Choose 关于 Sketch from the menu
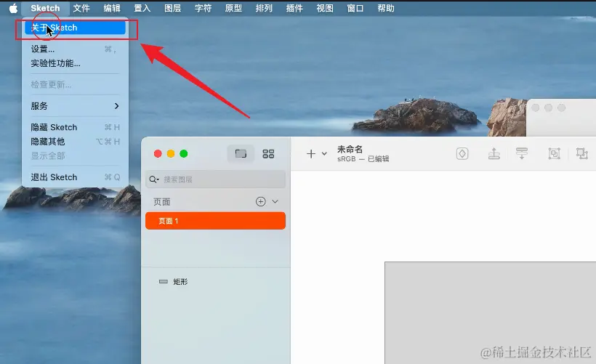This screenshot has height=364, width=596. [75, 28]
